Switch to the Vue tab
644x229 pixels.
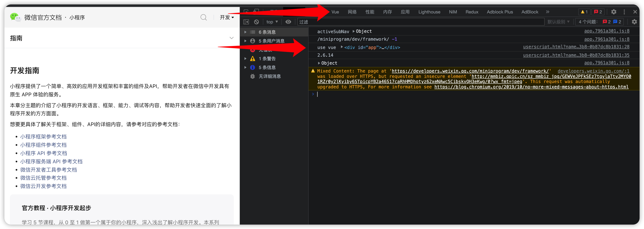(x=335, y=12)
